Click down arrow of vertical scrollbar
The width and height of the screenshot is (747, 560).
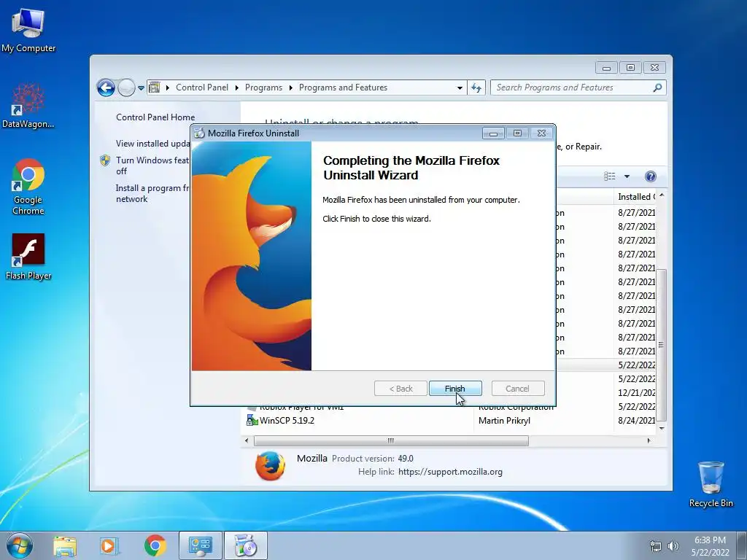pyautogui.click(x=661, y=429)
